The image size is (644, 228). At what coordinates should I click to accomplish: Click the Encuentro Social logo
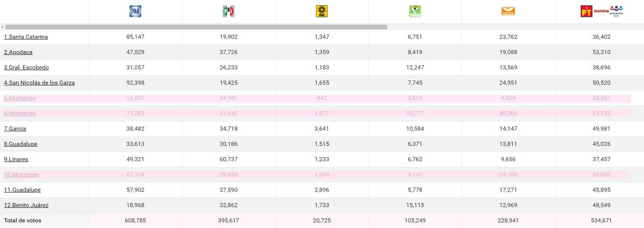pyautogui.click(x=616, y=10)
